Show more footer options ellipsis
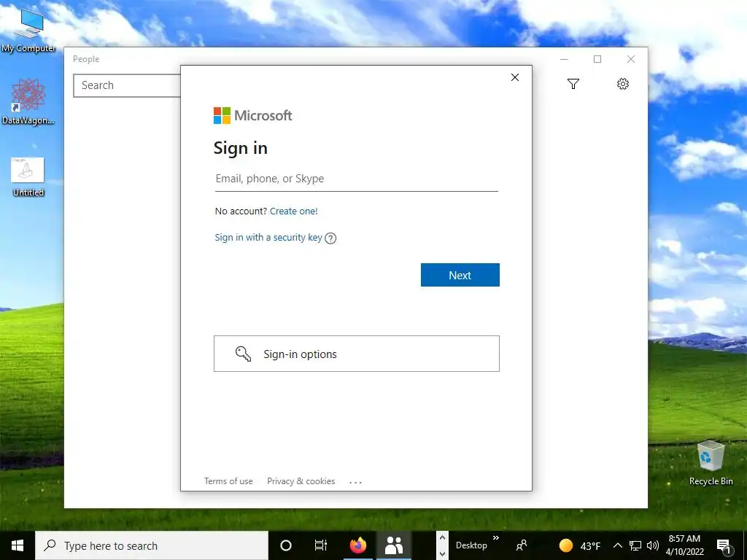This screenshot has height=560, width=747. (x=355, y=482)
